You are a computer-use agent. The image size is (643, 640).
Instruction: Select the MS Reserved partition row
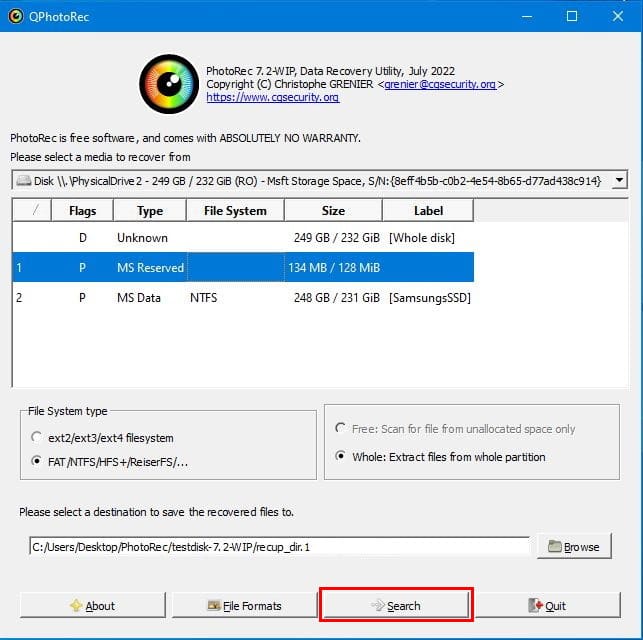click(243, 267)
